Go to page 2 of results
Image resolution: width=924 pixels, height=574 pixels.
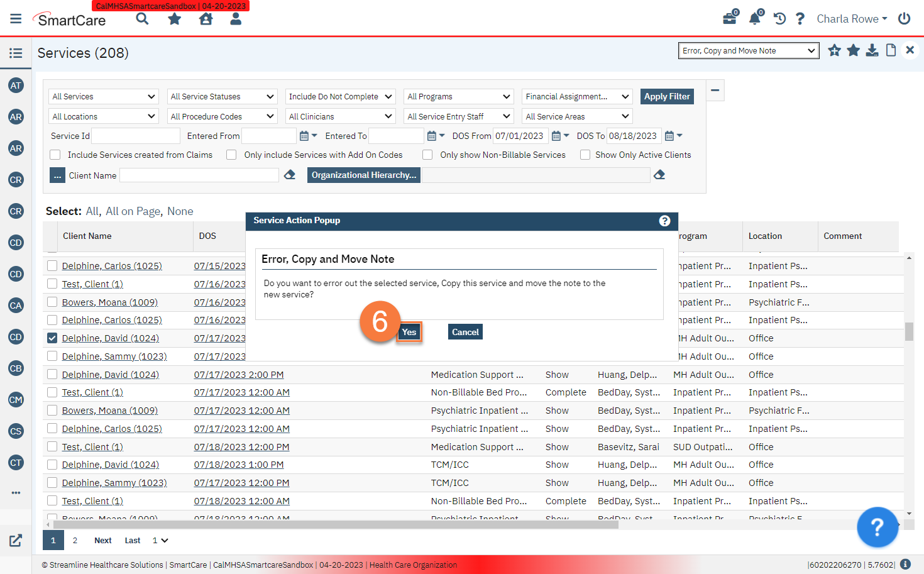(x=75, y=540)
